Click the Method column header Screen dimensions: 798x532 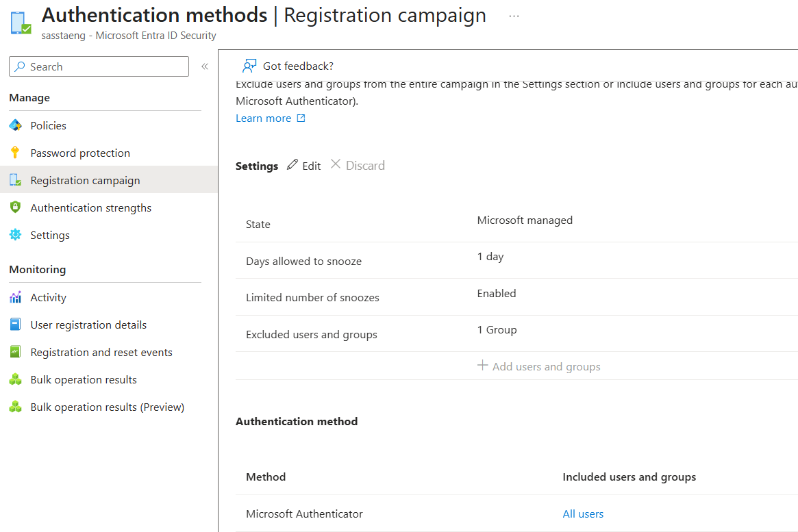tap(266, 477)
